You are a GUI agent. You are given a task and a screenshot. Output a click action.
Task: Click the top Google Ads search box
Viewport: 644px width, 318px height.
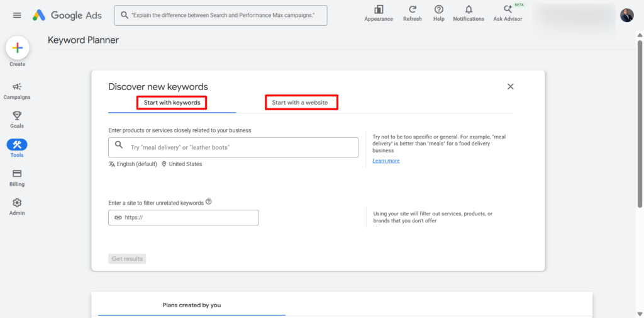tap(221, 15)
